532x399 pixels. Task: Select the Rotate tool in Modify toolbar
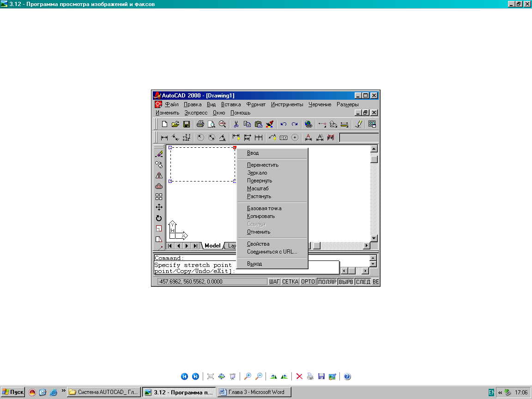click(x=159, y=218)
